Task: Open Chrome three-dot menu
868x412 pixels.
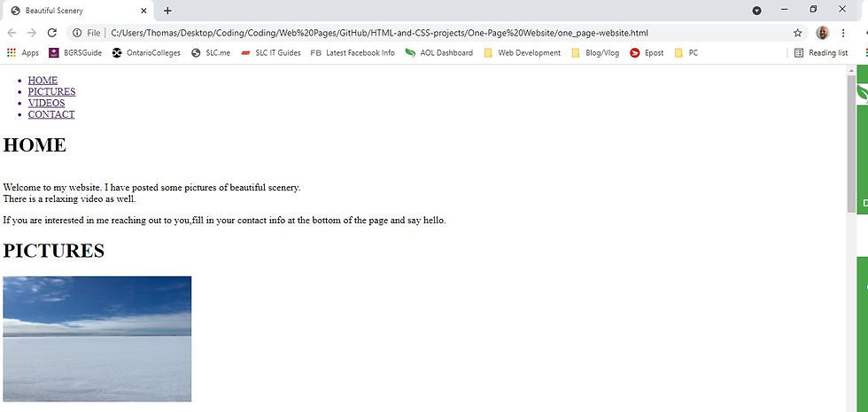Action: click(843, 33)
